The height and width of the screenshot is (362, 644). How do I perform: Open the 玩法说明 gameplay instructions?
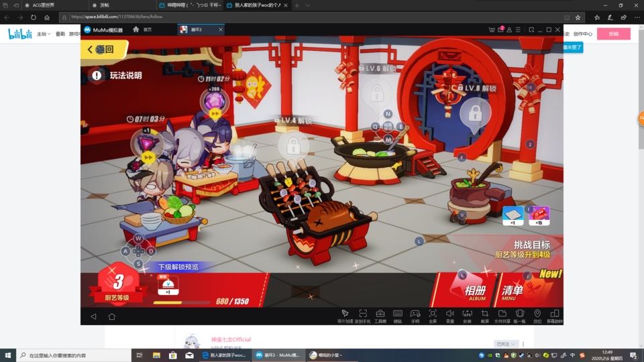[x=116, y=75]
